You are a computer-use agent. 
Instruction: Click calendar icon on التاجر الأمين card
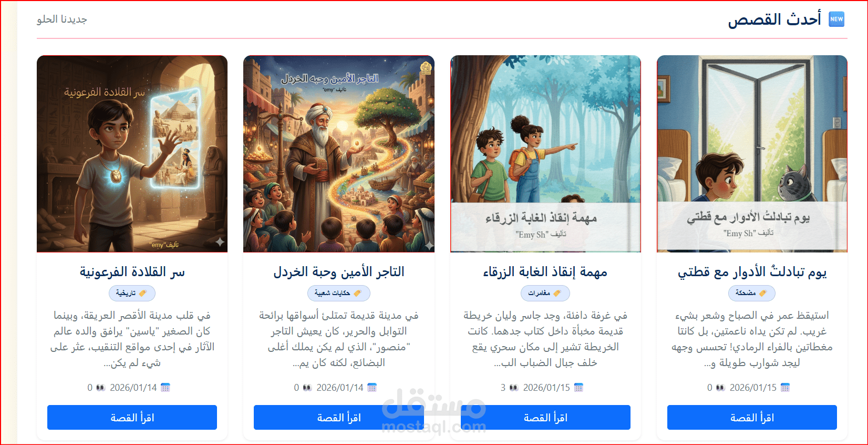pos(372,388)
